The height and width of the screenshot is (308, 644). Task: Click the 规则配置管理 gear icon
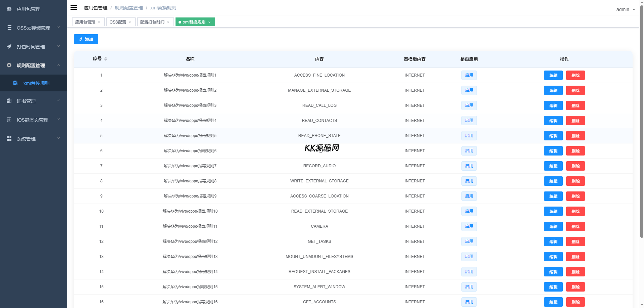click(9, 65)
